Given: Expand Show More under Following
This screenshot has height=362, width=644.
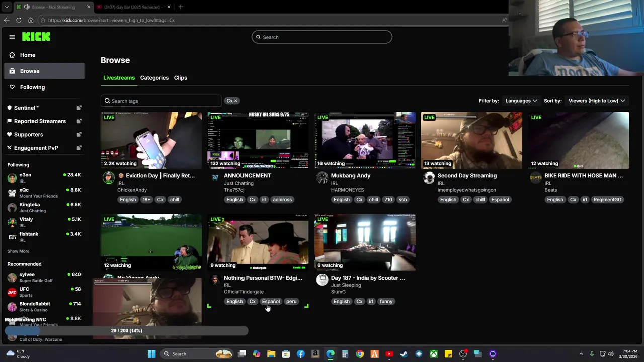Looking at the screenshot, I should point(18,251).
